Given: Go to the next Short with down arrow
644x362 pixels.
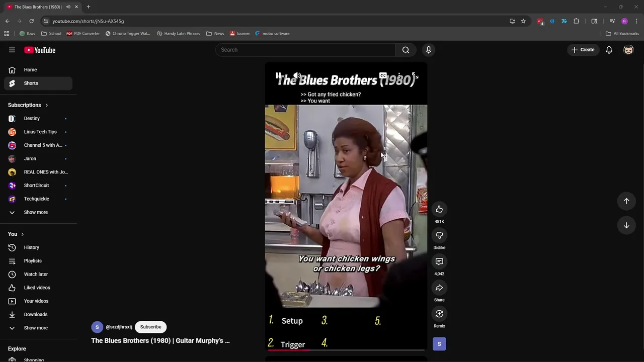Looking at the screenshot, I should click(626, 225).
